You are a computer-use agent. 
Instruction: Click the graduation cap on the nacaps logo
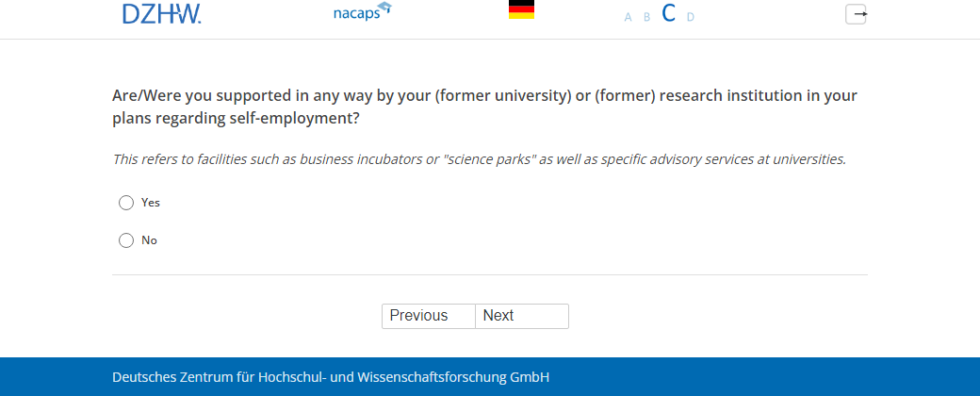click(384, 8)
